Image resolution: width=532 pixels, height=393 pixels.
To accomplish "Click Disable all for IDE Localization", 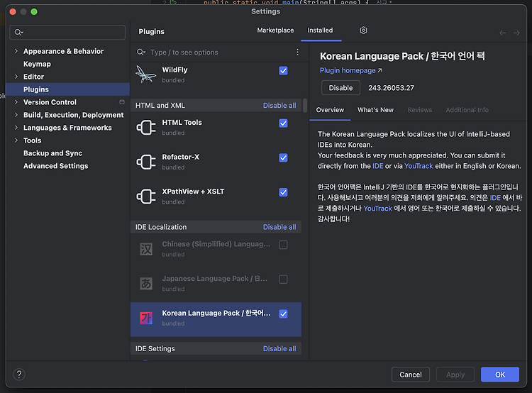I will click(279, 227).
